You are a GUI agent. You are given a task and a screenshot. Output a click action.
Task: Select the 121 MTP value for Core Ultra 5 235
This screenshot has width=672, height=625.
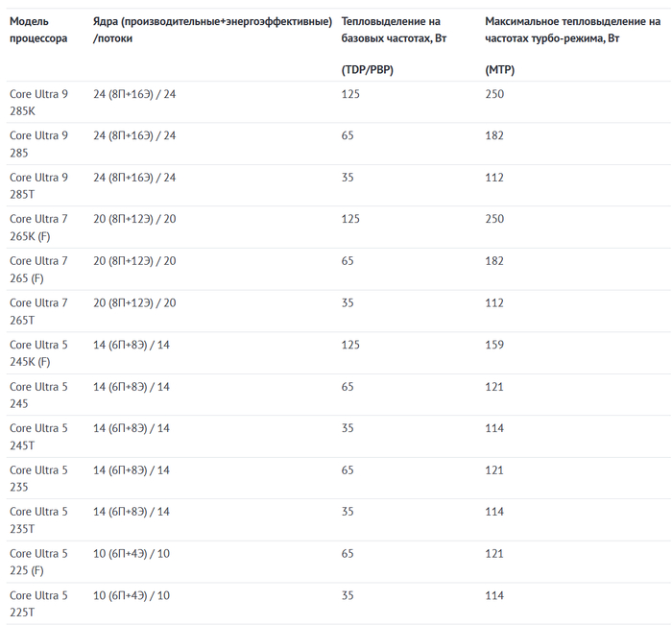pyautogui.click(x=494, y=469)
